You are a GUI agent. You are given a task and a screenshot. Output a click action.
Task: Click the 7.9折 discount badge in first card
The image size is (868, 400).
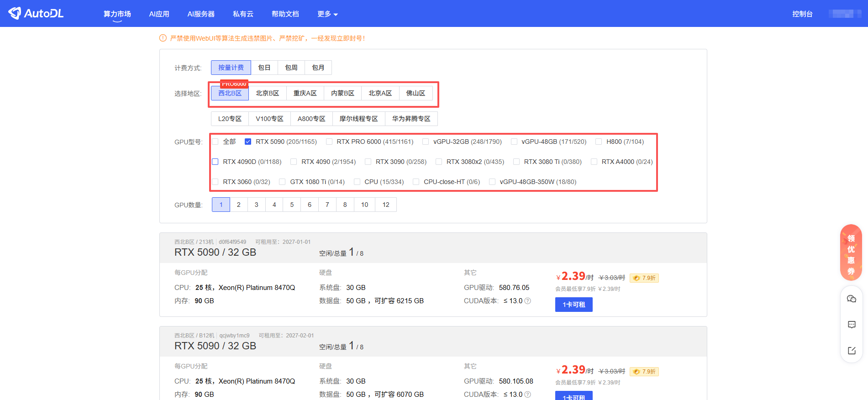644,278
